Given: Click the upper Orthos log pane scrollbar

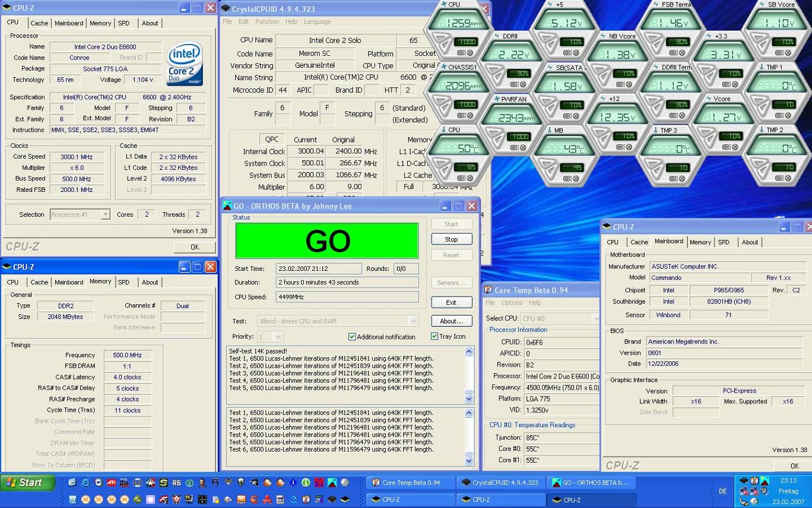Looking at the screenshot, I should (469, 374).
